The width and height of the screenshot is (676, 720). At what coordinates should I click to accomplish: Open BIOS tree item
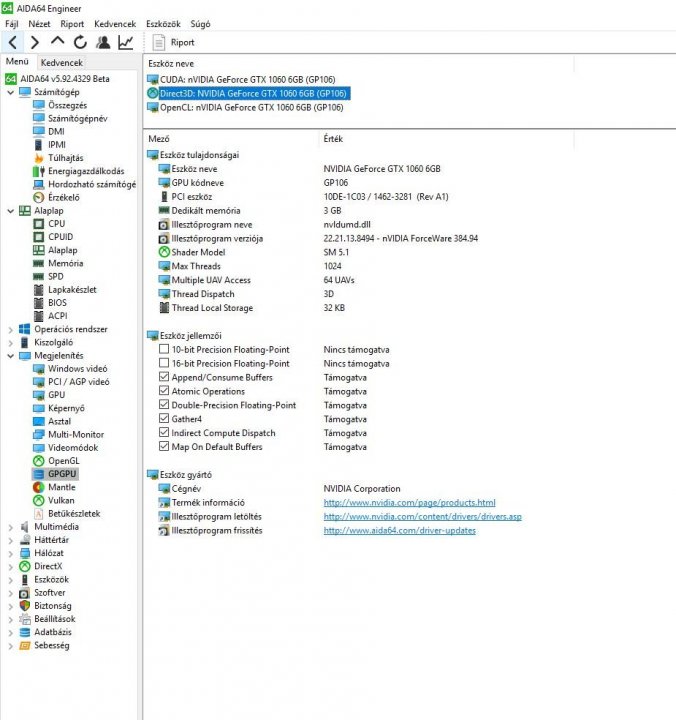pos(57,303)
